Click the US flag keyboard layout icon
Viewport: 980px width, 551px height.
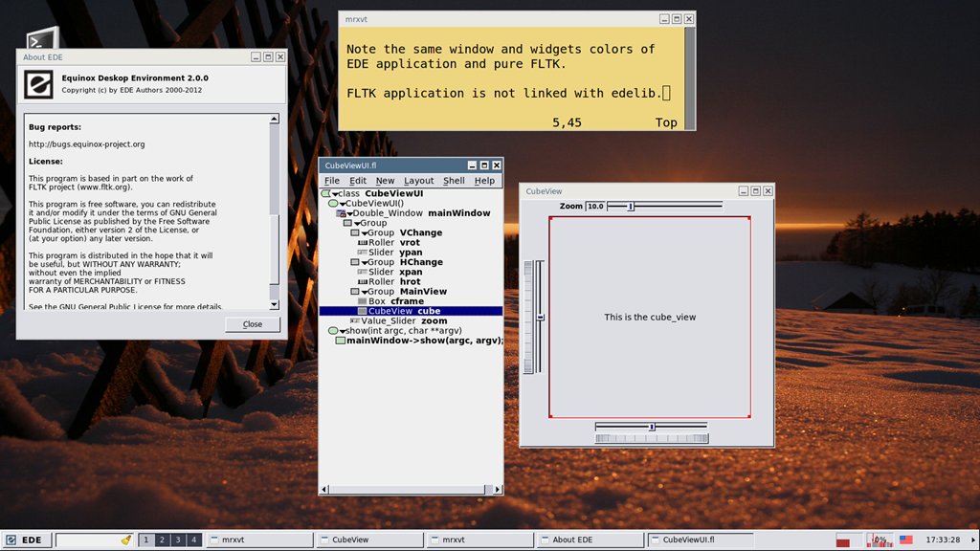(905, 540)
